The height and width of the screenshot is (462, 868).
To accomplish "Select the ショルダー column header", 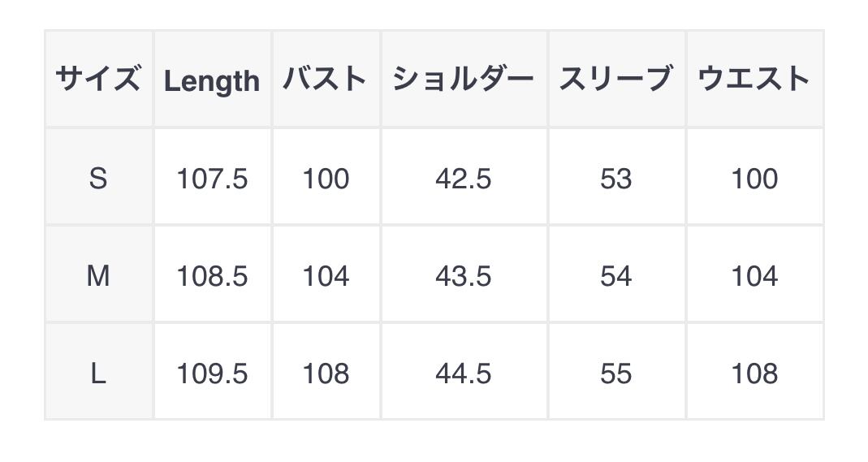I will point(464,80).
